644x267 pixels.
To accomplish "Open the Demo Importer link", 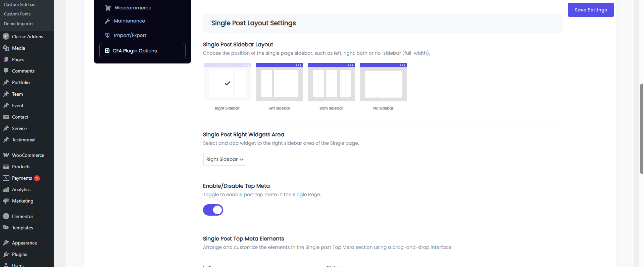I will (x=19, y=24).
